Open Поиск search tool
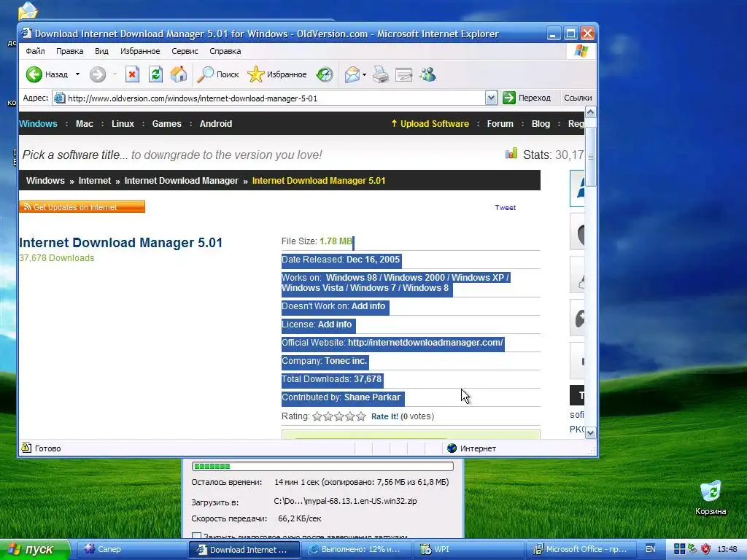Viewport: 747px width, 560px height. click(218, 74)
